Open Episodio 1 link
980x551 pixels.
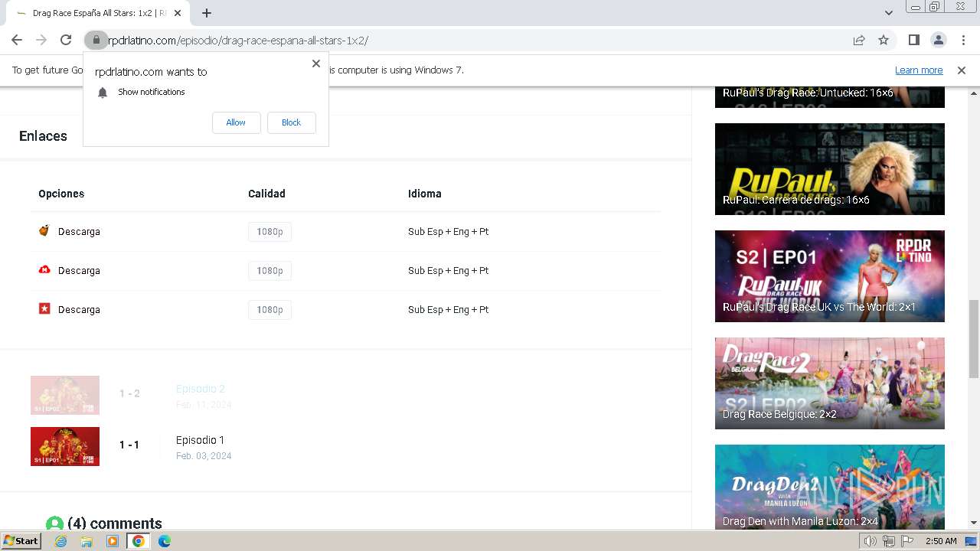[x=200, y=440]
